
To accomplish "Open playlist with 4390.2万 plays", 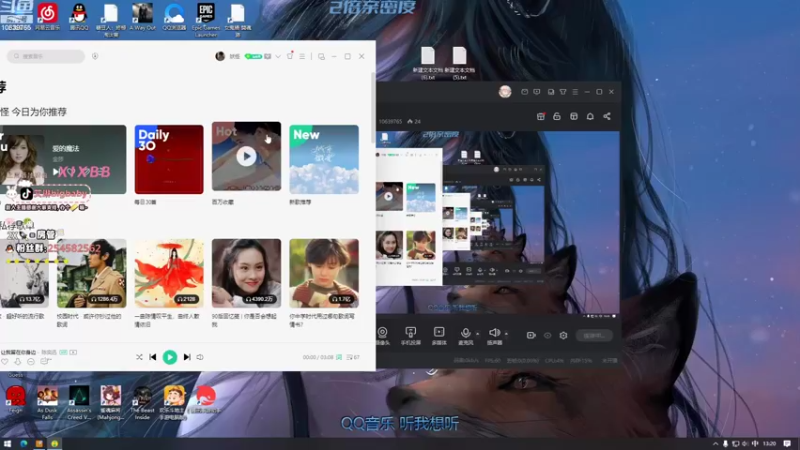I will [x=246, y=273].
